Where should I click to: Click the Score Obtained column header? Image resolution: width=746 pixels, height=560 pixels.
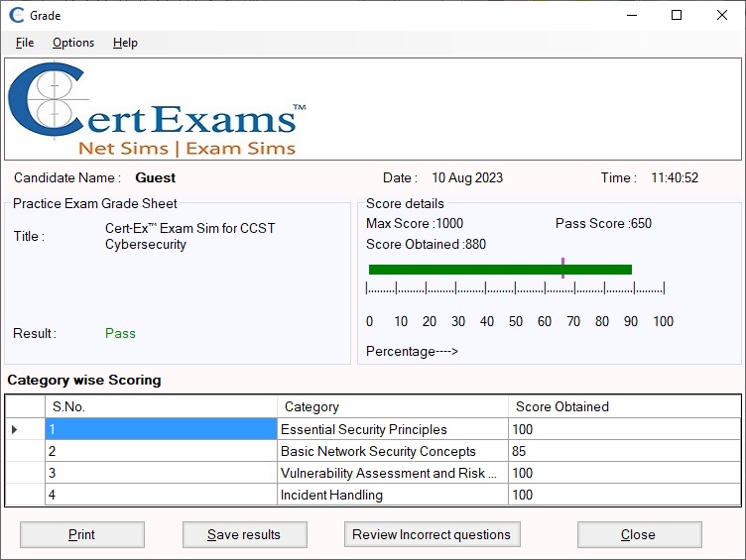(x=623, y=406)
